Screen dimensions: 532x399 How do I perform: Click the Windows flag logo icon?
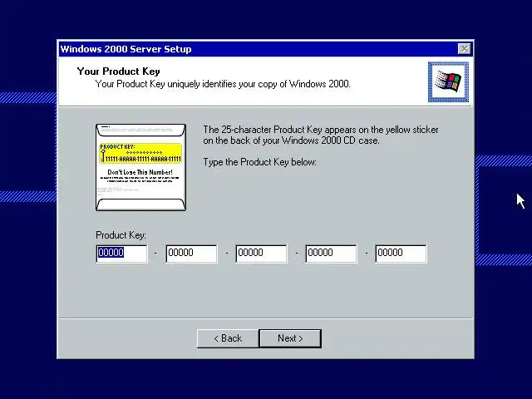448,81
